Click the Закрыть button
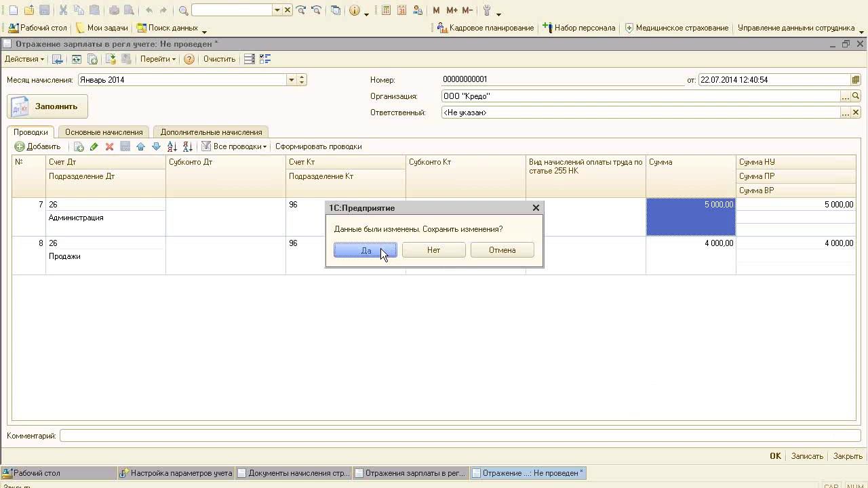This screenshot has height=488, width=868. (848, 456)
